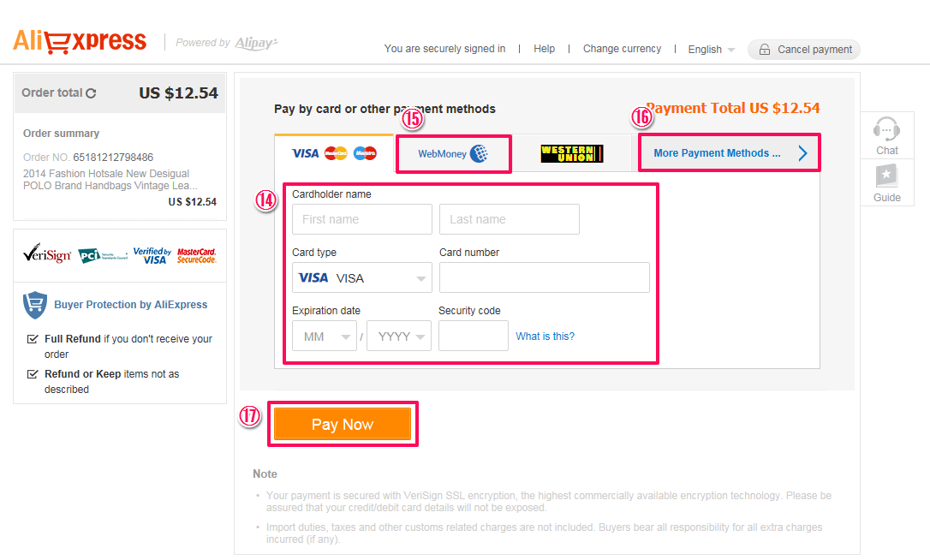Click the Buyer Protection shield icon
This screenshot has height=560, width=930.
(35, 305)
